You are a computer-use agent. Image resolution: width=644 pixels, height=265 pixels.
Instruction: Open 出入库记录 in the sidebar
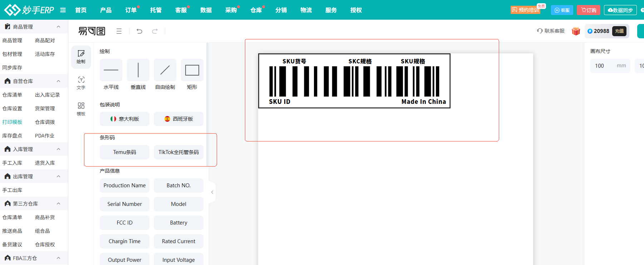tap(47, 95)
